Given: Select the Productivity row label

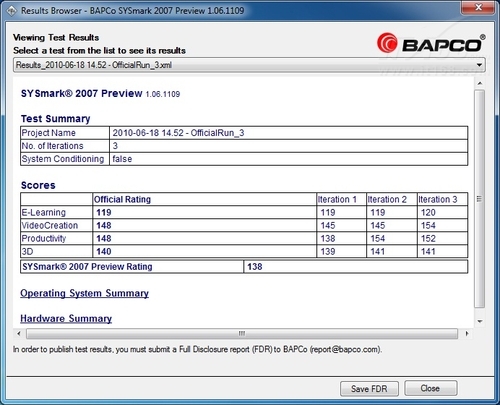Looking at the screenshot, I should coord(44,238).
